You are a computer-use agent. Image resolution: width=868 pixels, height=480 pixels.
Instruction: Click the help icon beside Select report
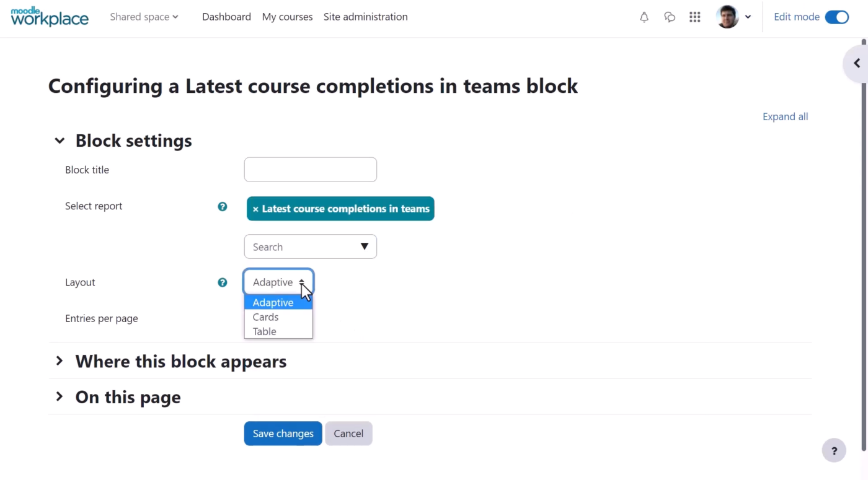pyautogui.click(x=222, y=206)
